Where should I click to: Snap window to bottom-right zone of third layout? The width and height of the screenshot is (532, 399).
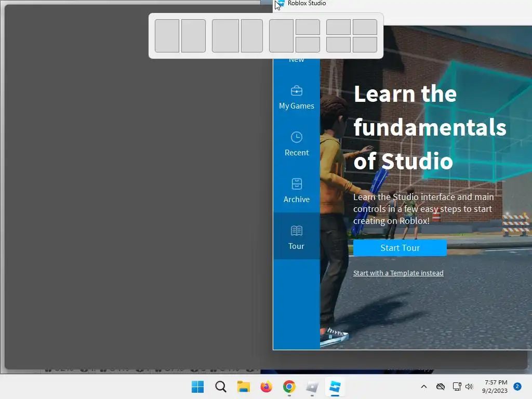[308, 45]
